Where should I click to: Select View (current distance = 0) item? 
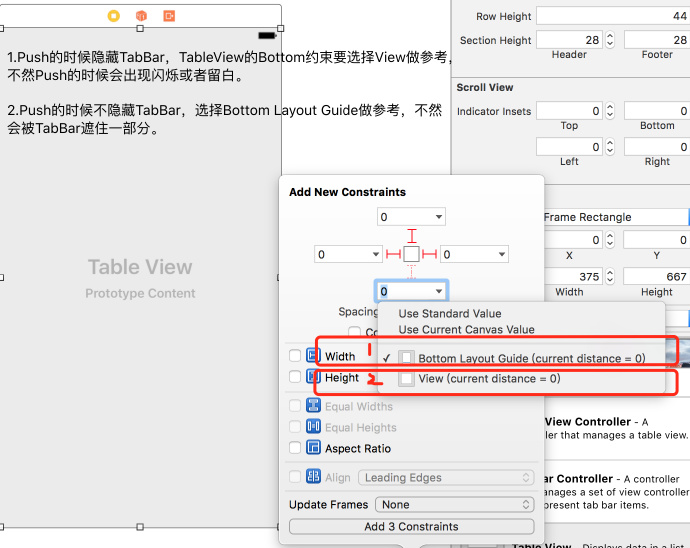[522, 379]
